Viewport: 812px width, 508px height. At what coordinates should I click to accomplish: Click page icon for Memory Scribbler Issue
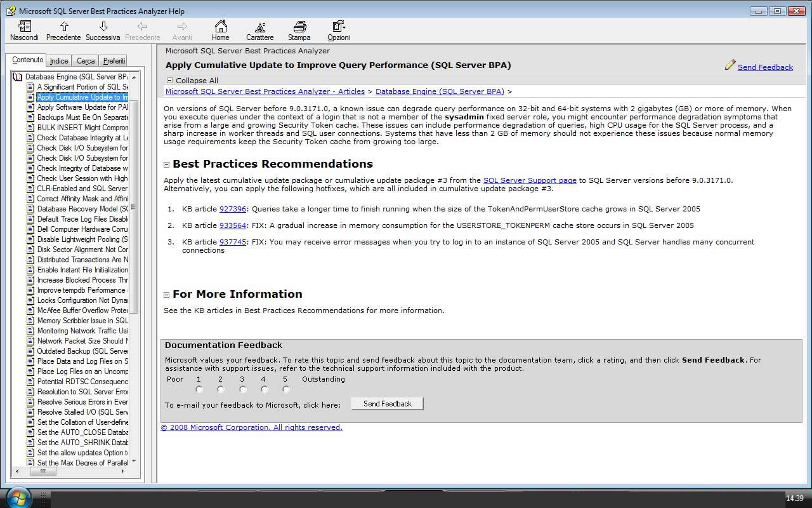point(30,321)
